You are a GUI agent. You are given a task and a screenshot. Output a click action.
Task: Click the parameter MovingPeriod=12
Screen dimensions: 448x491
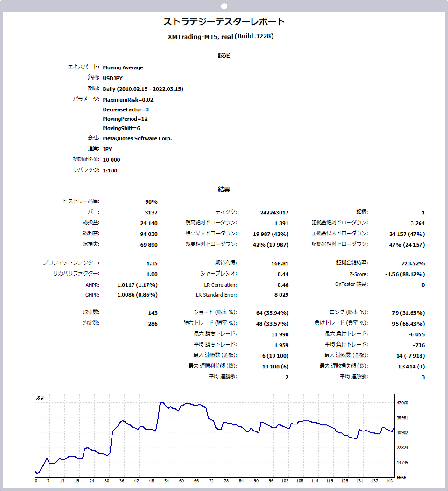(125, 119)
